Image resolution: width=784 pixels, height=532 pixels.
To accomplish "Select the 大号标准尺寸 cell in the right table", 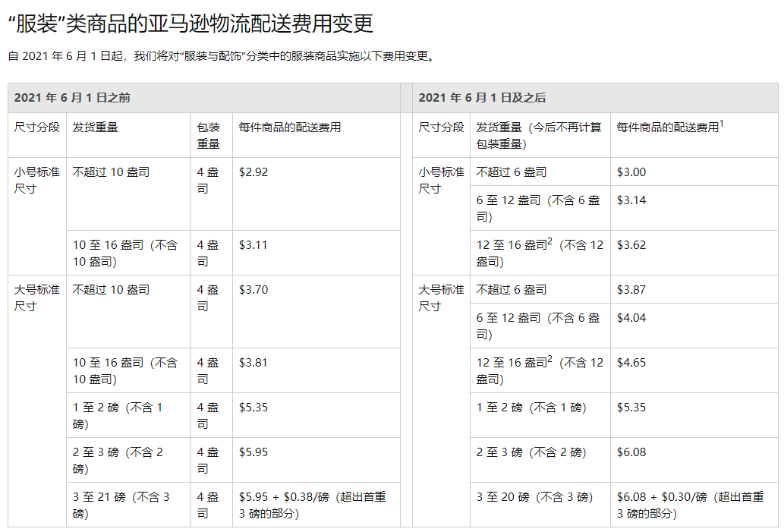I will click(x=440, y=296).
